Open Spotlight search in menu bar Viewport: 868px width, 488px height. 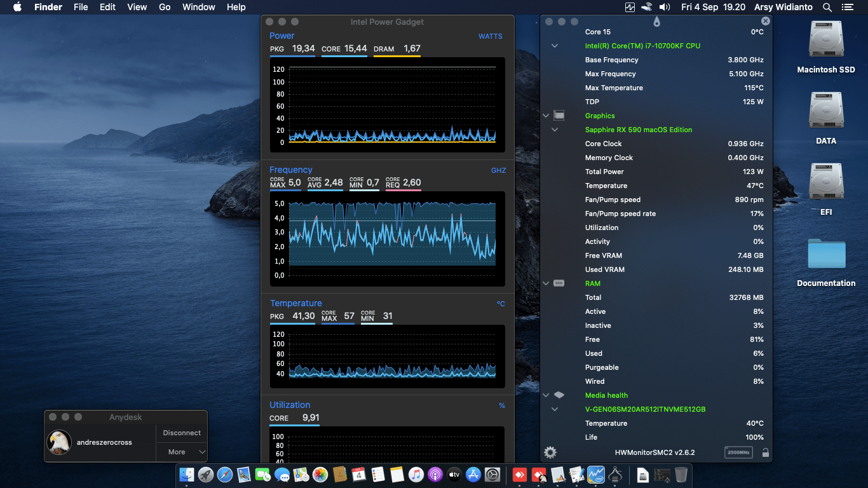click(x=827, y=7)
